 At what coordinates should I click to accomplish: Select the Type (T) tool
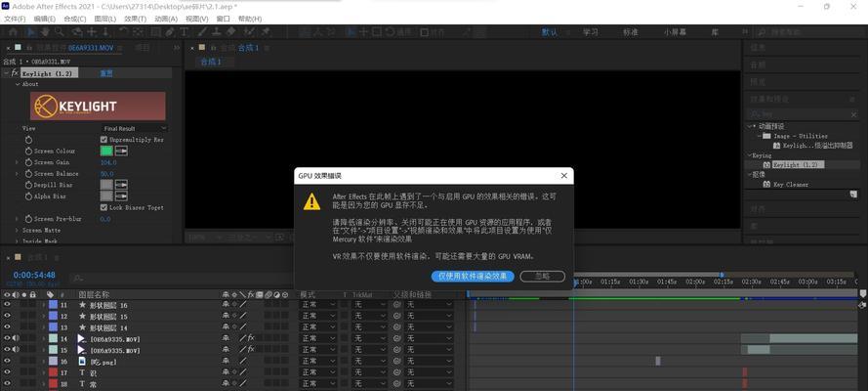(x=184, y=32)
